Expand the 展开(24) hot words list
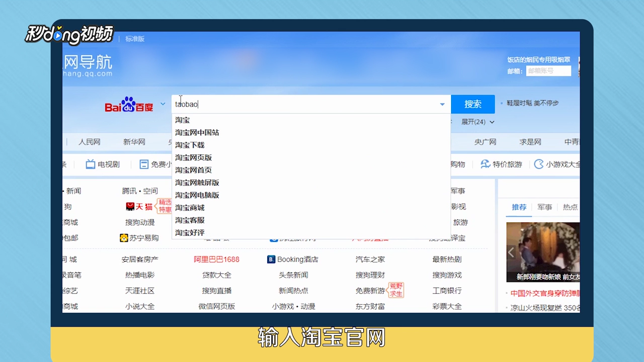The width and height of the screenshot is (644, 362). click(478, 122)
